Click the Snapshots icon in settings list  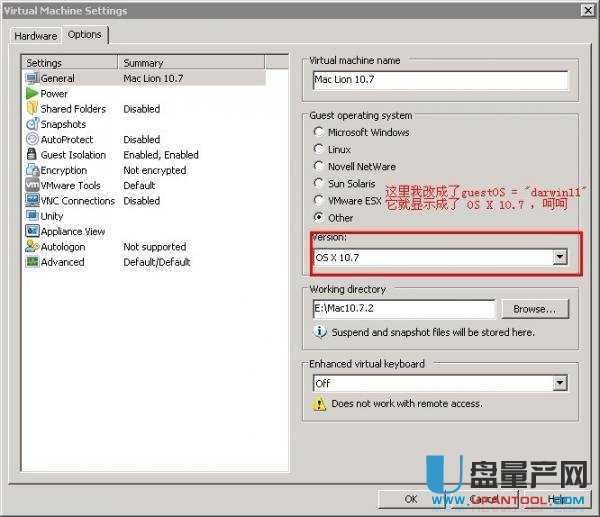coord(32,124)
